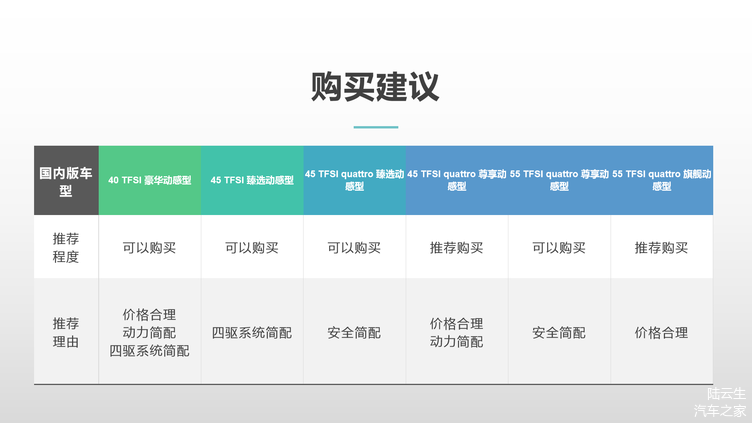Select the 45 TFSI quattro 尊享动感型 header

tap(457, 180)
